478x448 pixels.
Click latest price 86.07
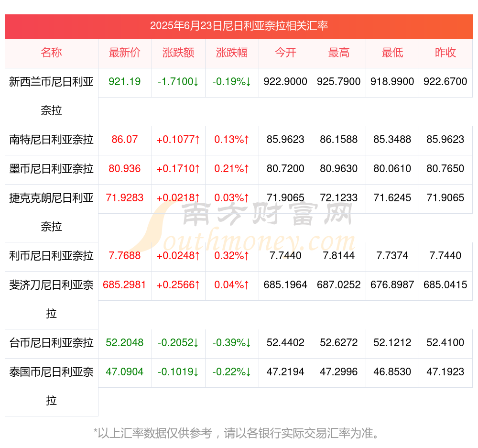point(125,140)
